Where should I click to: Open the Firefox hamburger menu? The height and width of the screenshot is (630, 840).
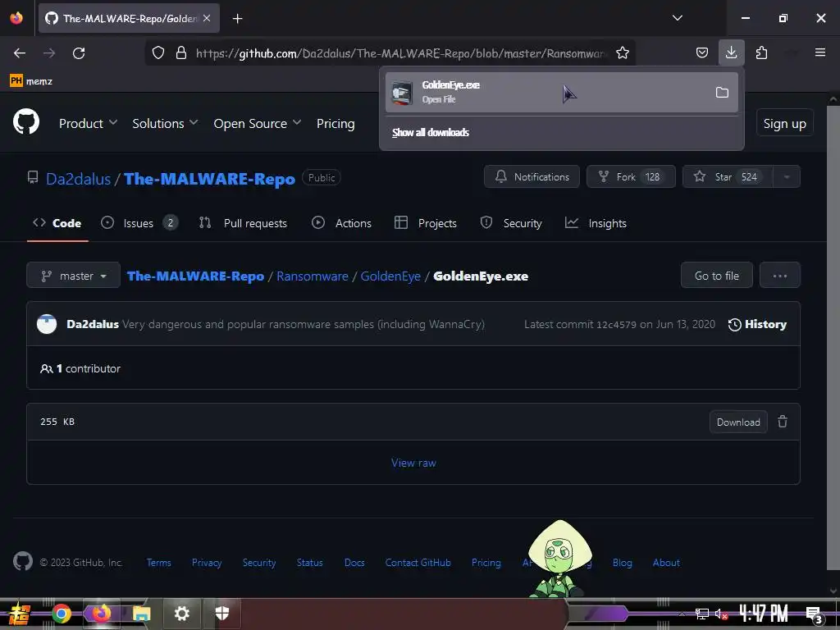[x=819, y=52]
